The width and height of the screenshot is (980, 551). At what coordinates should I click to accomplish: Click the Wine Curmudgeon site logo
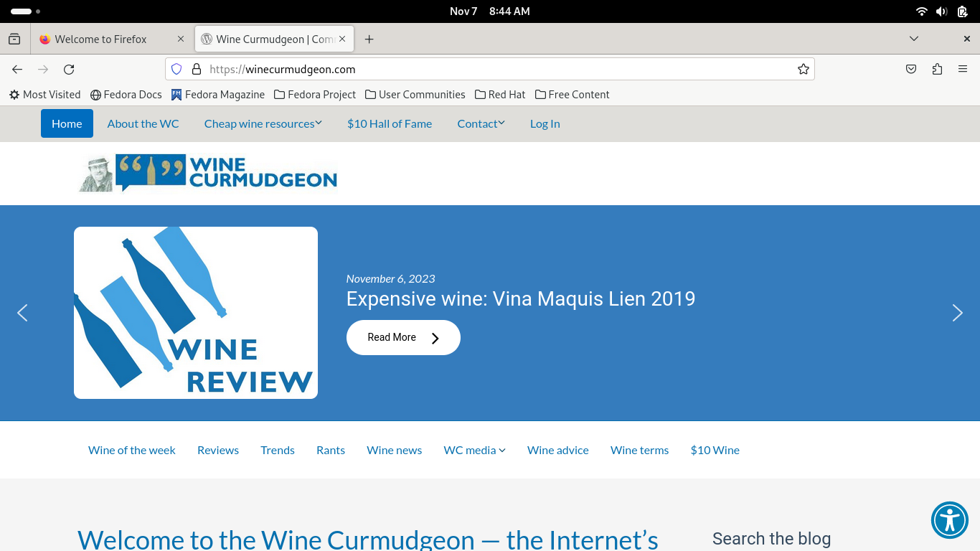pos(207,173)
